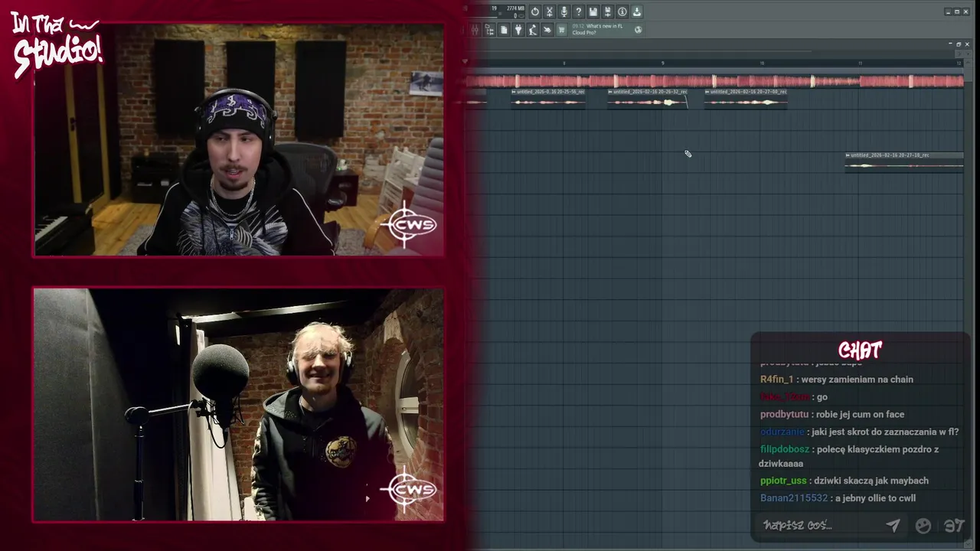Image resolution: width=980 pixels, height=551 pixels.
Task: Click the undo history circular-arrow icon
Action: pos(535,11)
